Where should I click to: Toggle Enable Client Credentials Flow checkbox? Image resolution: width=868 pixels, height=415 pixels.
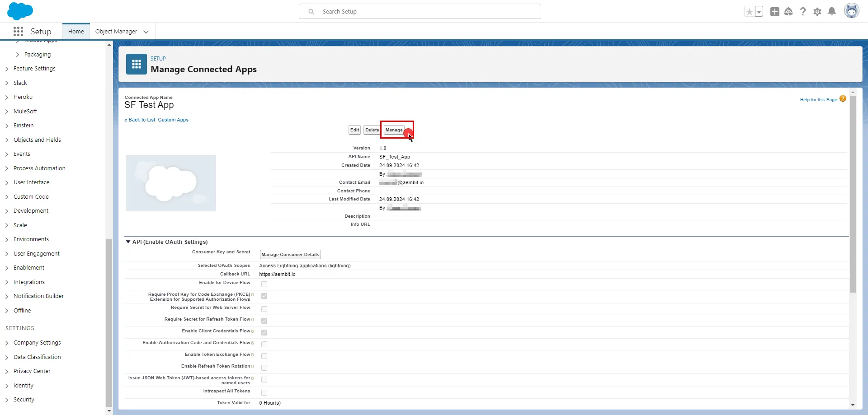coord(264,332)
